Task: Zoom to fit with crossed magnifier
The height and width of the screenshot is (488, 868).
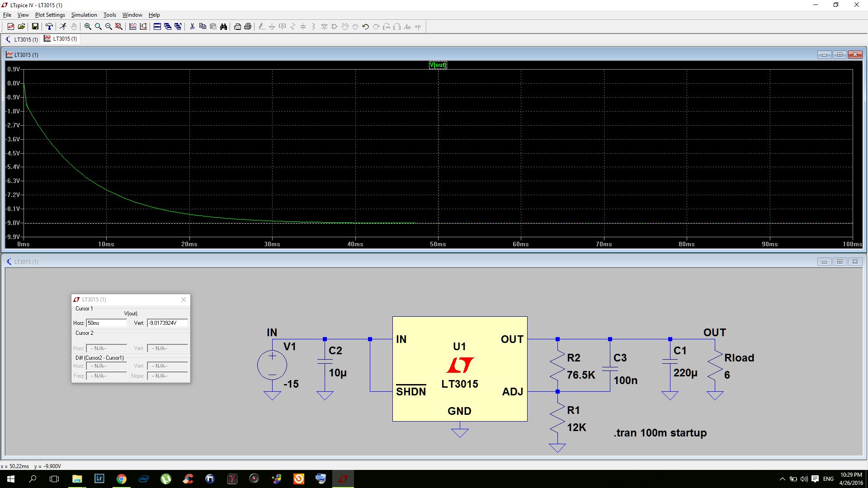Action: (119, 27)
